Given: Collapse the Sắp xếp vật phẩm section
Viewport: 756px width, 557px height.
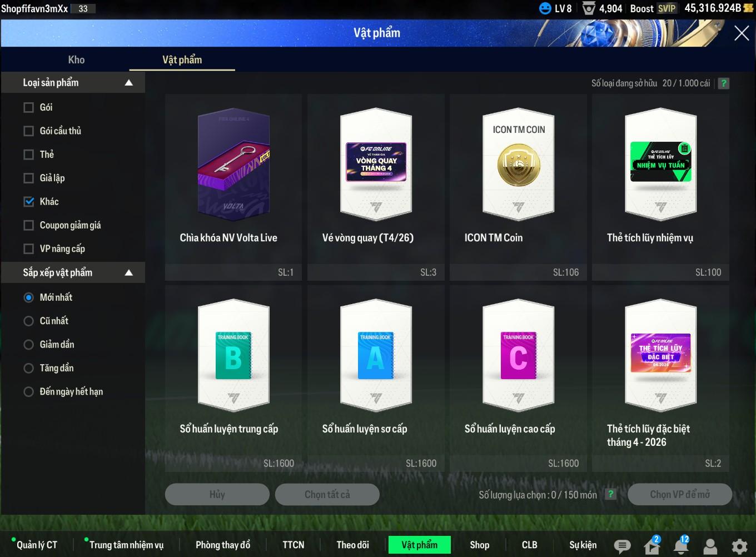Looking at the screenshot, I should (129, 273).
